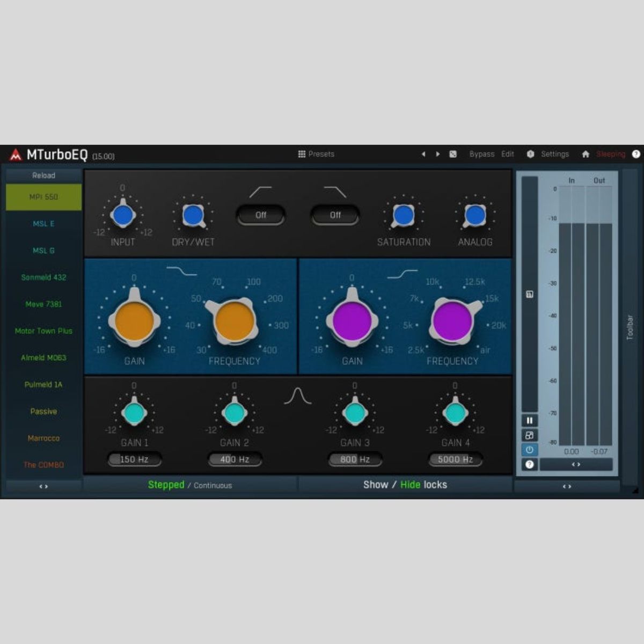
Task: Click the purple high-shelf GAIN knob
Action: click(352, 321)
